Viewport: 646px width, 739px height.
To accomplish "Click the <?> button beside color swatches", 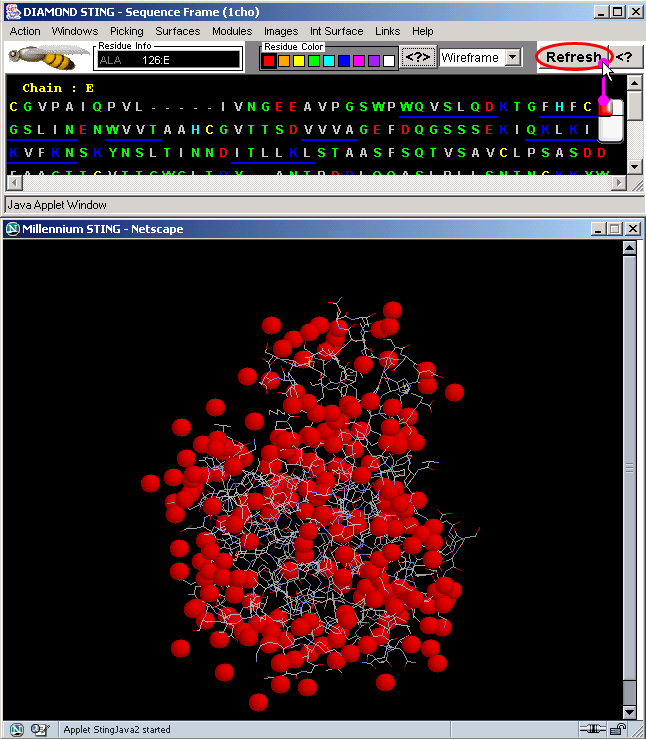I will [x=418, y=58].
